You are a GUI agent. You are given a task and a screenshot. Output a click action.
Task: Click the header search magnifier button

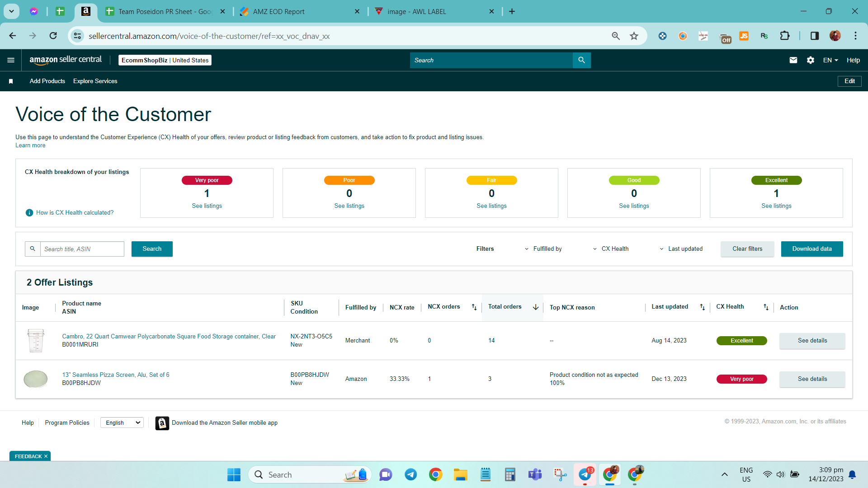tap(581, 60)
